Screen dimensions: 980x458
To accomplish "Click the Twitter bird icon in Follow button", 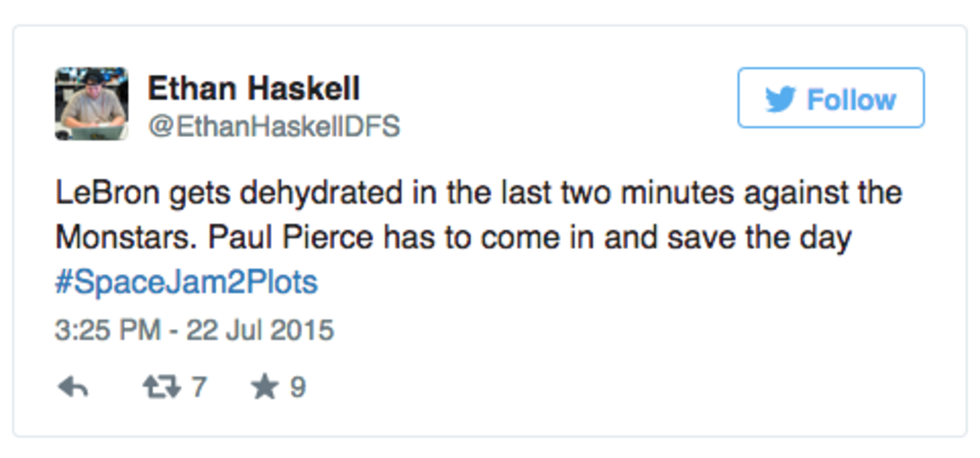I will pyautogui.click(x=781, y=100).
